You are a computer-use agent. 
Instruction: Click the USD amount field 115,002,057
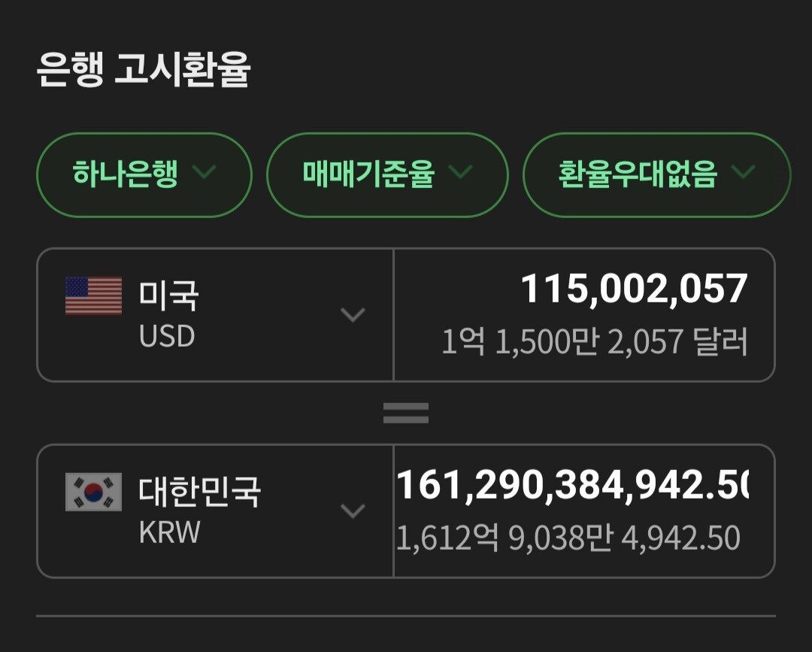[x=634, y=290]
